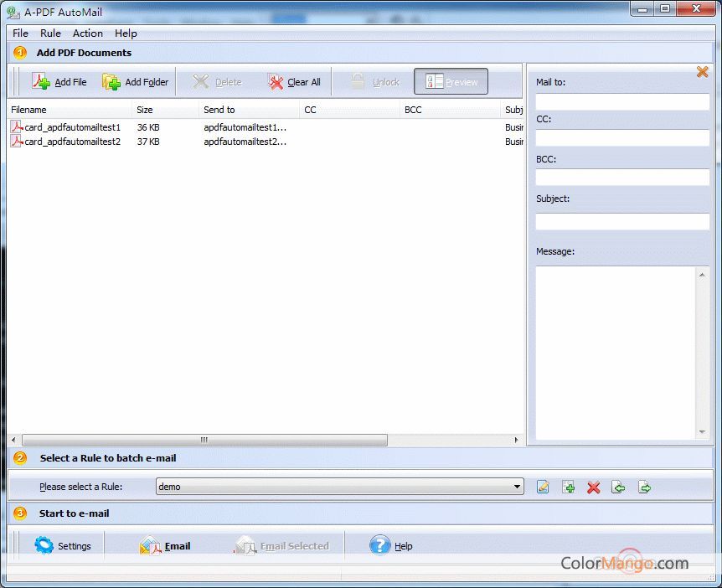Image resolution: width=722 pixels, height=588 pixels.
Task: Click the BCC column header
Action: click(451, 110)
